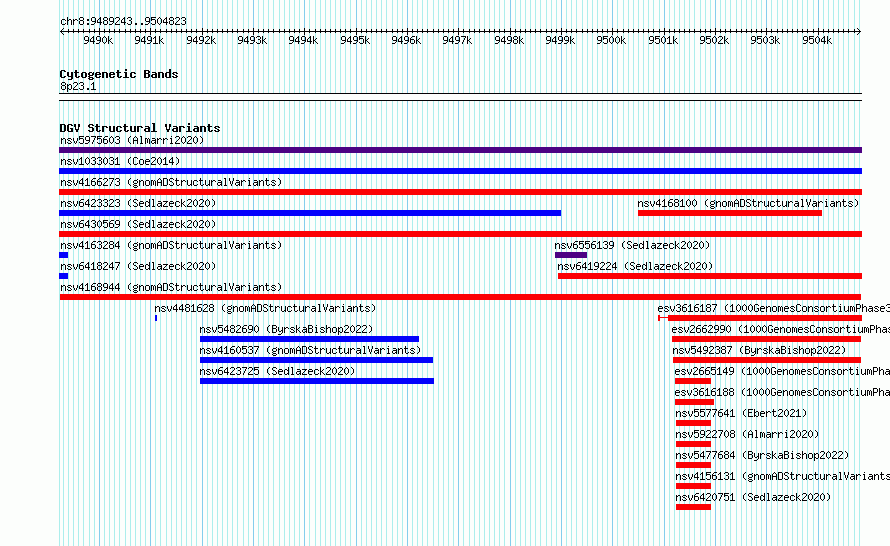Click nsv5482690 (ByrskaBishop2022) label
Screen dimensions: 890x546
(x=286, y=329)
